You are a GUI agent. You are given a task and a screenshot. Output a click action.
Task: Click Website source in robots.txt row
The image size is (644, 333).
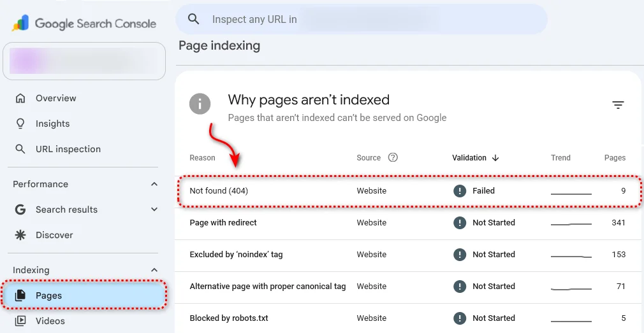coord(371,318)
